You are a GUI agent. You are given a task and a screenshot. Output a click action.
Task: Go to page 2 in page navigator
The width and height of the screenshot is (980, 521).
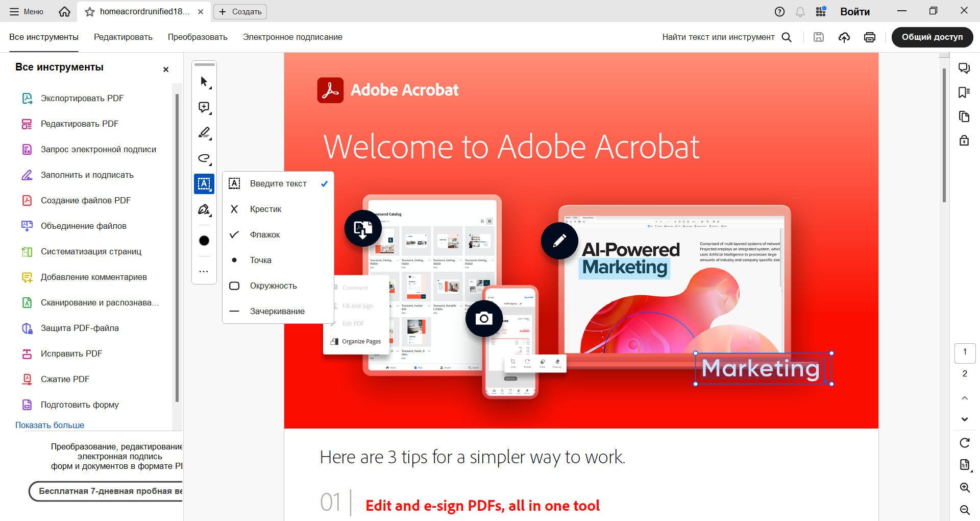965,374
